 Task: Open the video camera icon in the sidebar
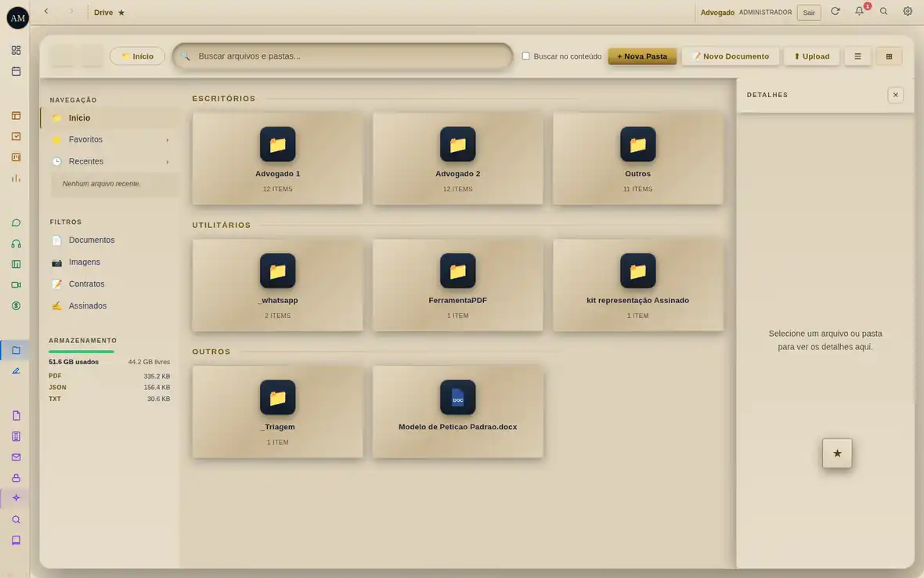pos(16,285)
